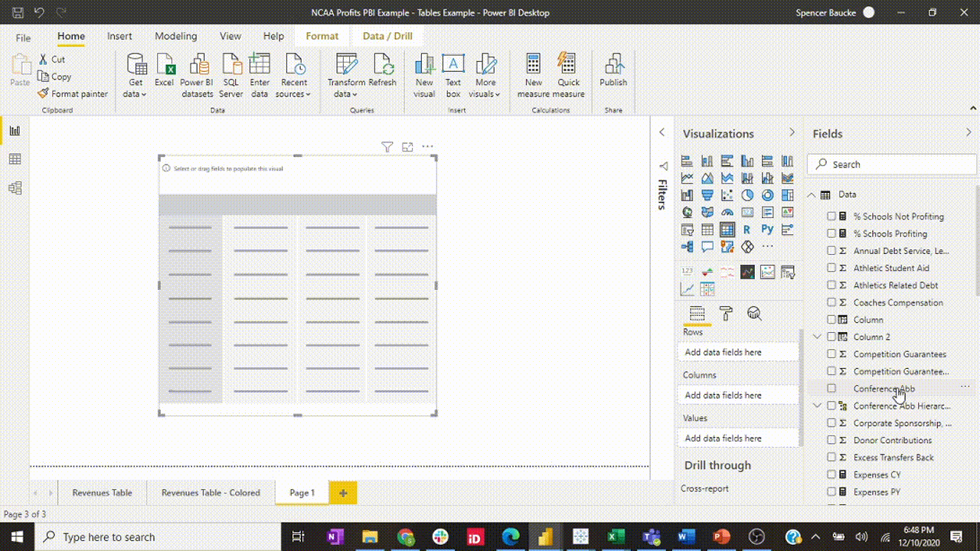Select the gauge visualization
980x551 pixels.
727,213
